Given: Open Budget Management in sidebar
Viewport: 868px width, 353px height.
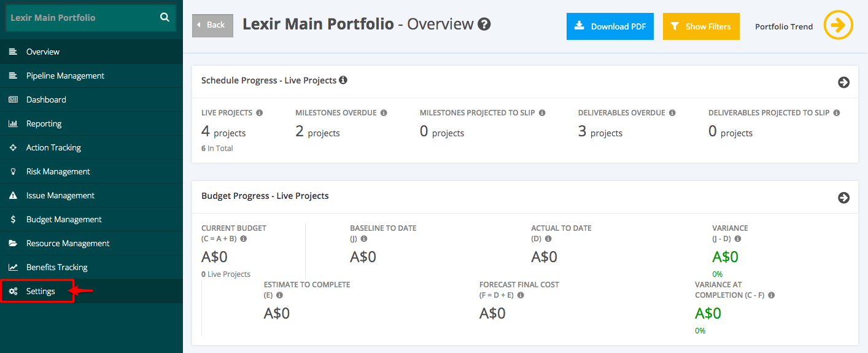Looking at the screenshot, I should (91, 219).
